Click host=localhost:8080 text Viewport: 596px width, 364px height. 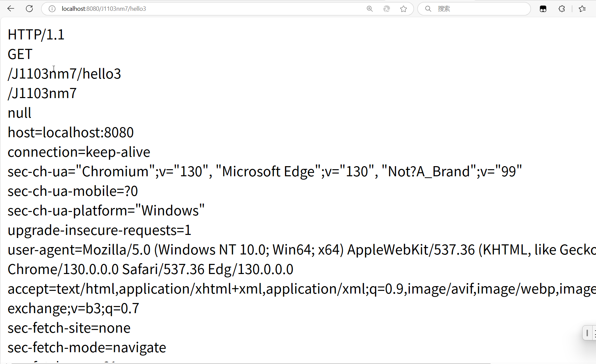click(71, 132)
